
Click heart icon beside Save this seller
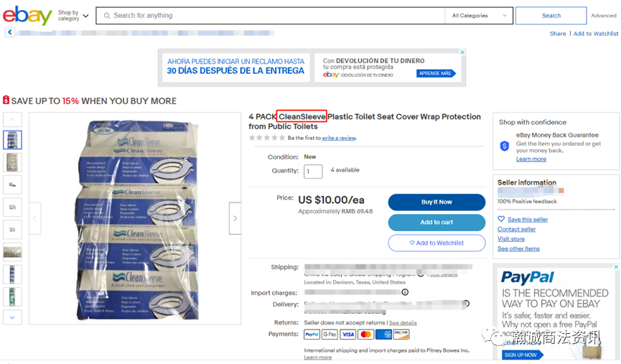pos(501,219)
